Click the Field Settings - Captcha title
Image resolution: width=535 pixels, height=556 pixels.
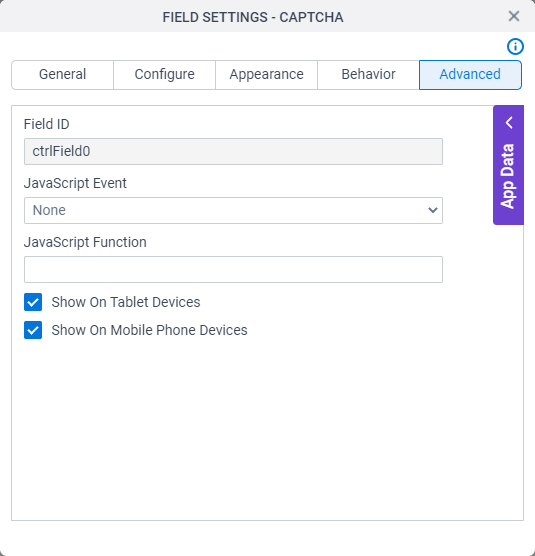tap(253, 17)
